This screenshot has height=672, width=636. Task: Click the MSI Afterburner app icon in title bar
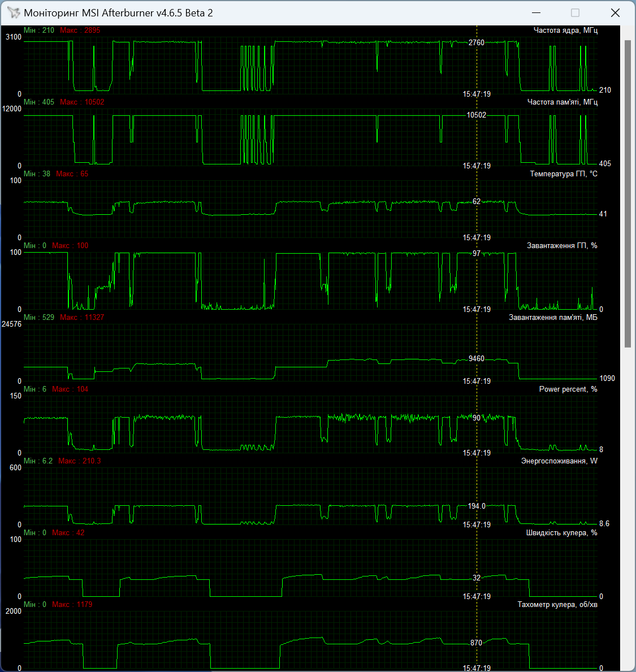click(14, 13)
